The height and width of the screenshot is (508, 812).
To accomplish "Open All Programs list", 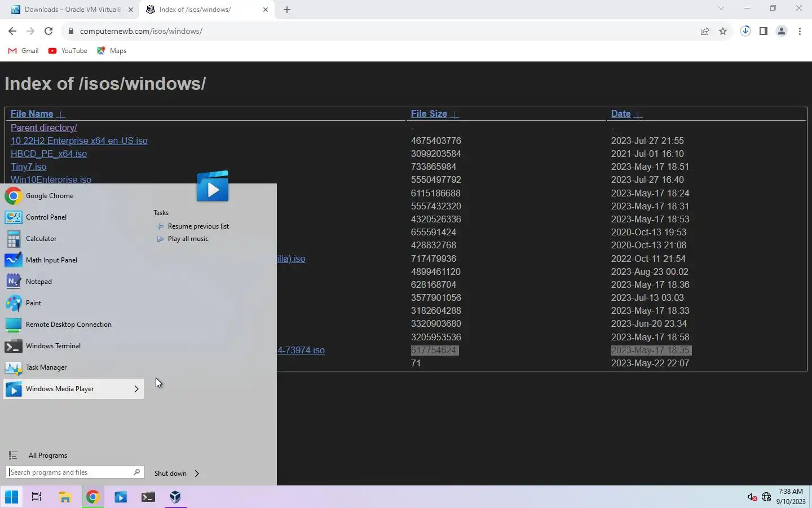I will pos(47,456).
